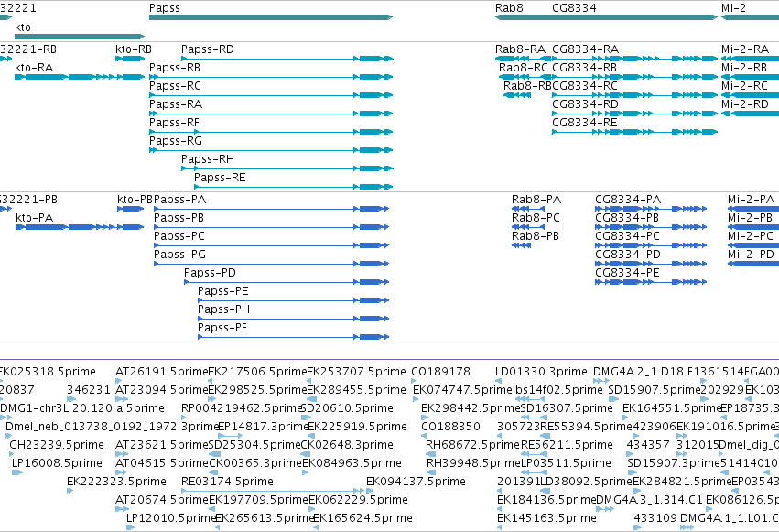Select the Rab8-RA transcript label

click(x=520, y=49)
